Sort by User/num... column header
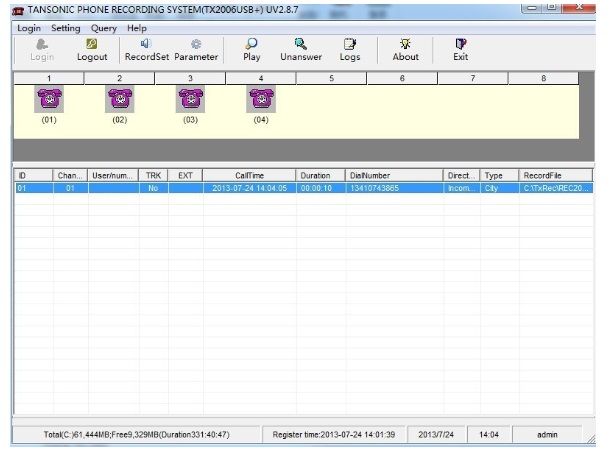 113,175
